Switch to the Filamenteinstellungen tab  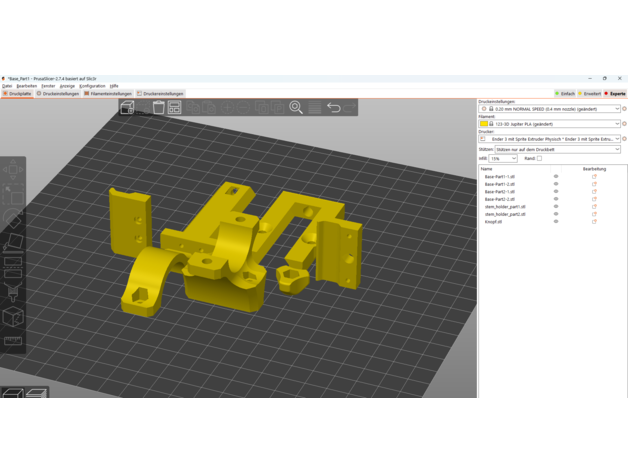(x=108, y=94)
